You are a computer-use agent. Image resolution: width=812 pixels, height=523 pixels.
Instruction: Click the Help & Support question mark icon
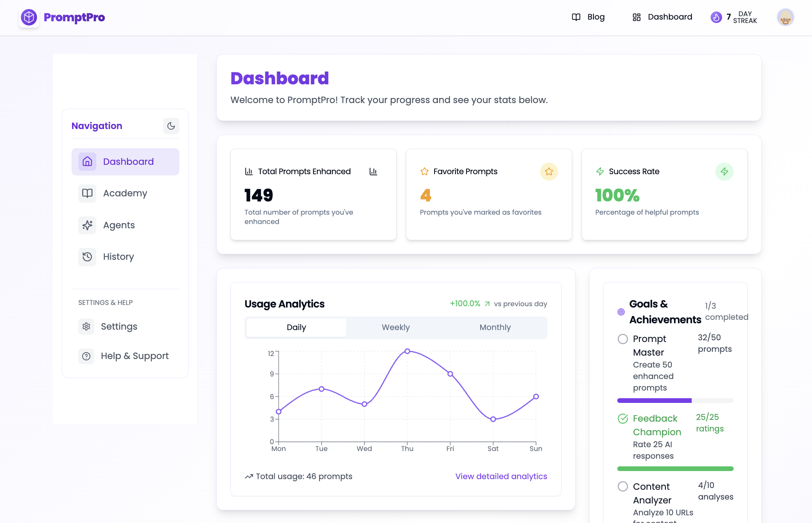click(x=86, y=356)
